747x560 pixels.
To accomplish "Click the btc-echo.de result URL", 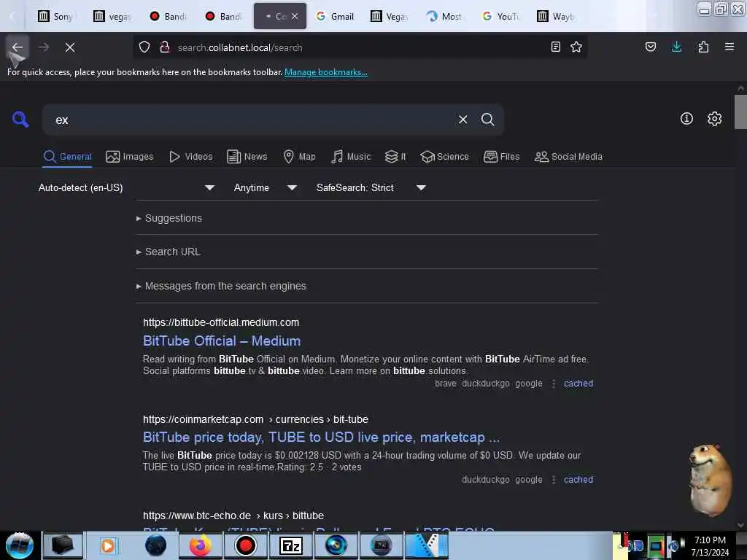I will (233, 516).
